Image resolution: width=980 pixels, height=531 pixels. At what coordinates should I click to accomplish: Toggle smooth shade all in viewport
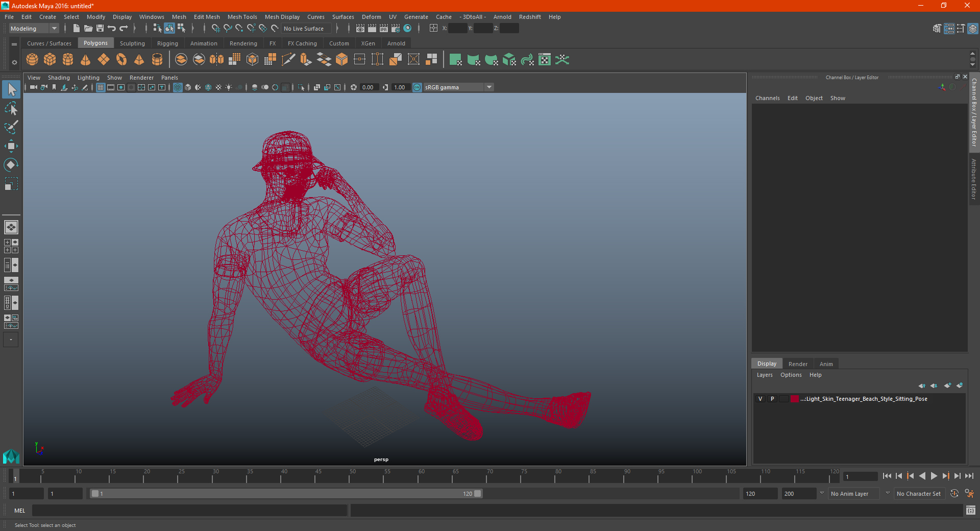[188, 87]
